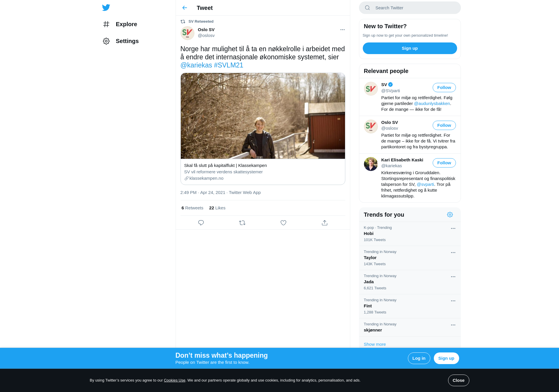Open more options for Taylor trend
The width and height of the screenshot is (559, 392).
(453, 253)
